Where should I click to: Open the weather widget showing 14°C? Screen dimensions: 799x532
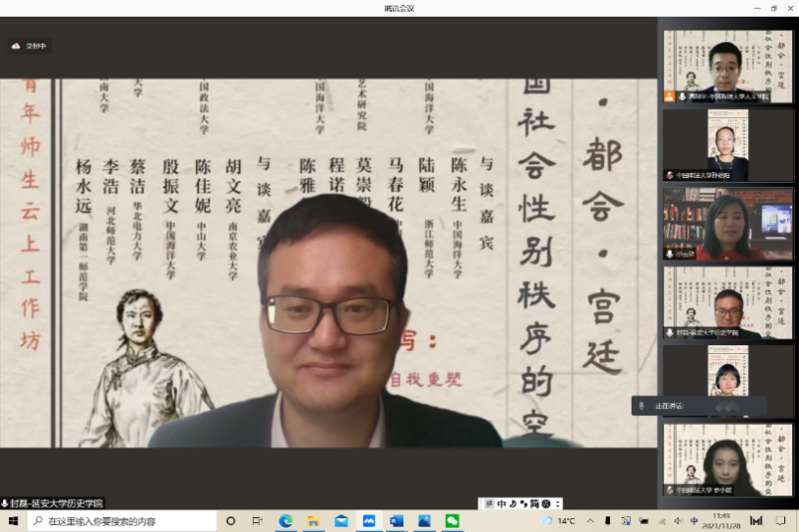pyautogui.click(x=559, y=520)
